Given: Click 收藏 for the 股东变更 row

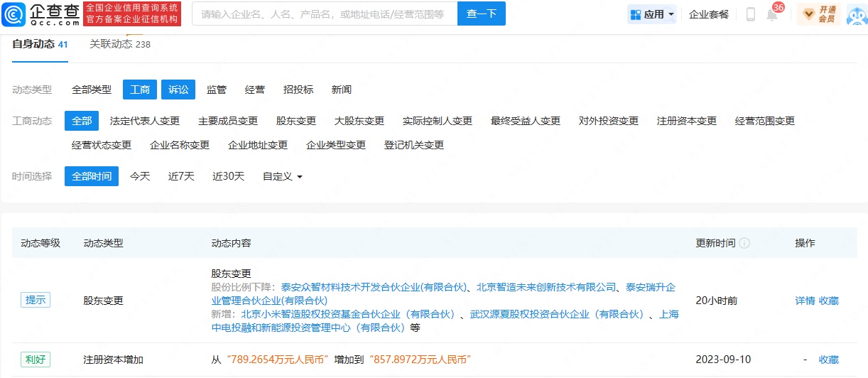Looking at the screenshot, I should coord(829,301).
